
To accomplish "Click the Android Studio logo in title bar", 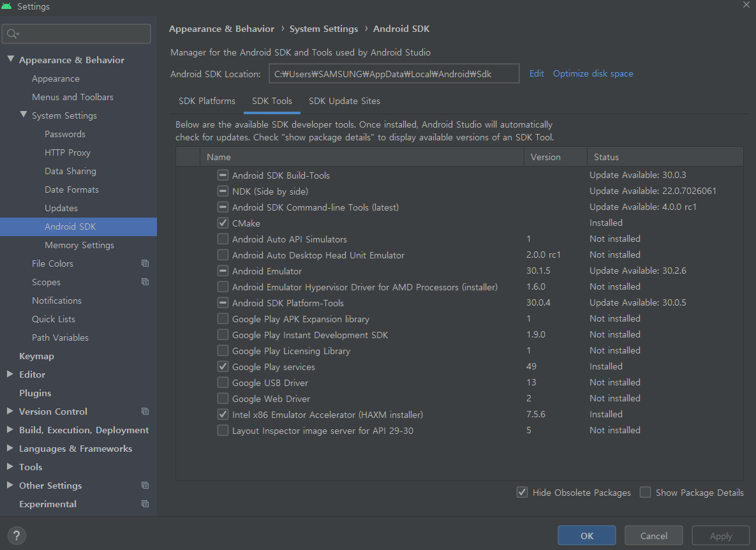I will pos(7,6).
